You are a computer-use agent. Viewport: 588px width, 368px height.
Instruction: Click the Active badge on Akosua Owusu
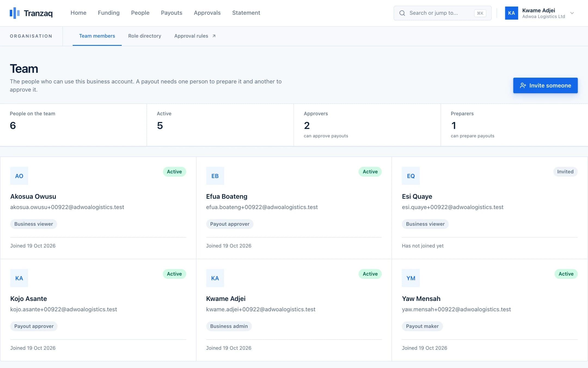tap(174, 172)
